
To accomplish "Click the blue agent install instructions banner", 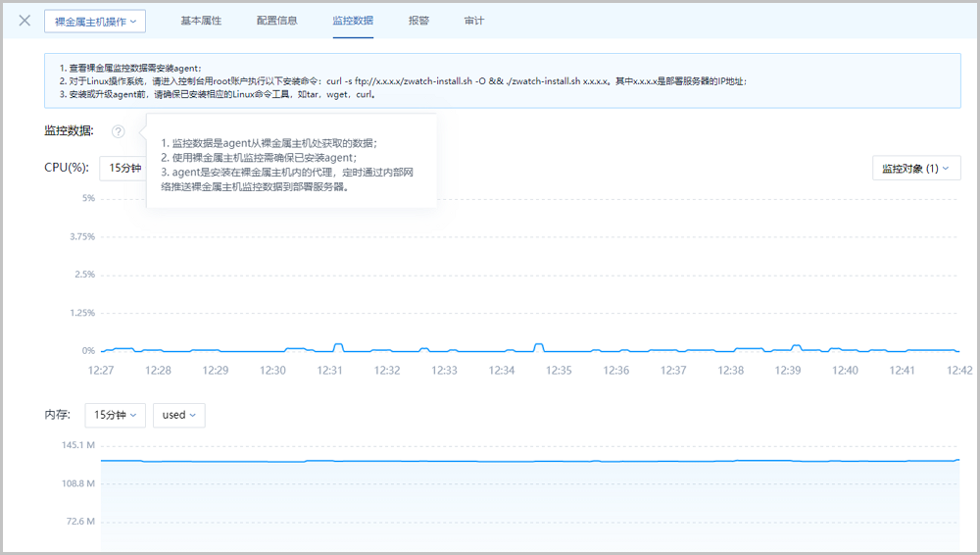I will pos(502,80).
